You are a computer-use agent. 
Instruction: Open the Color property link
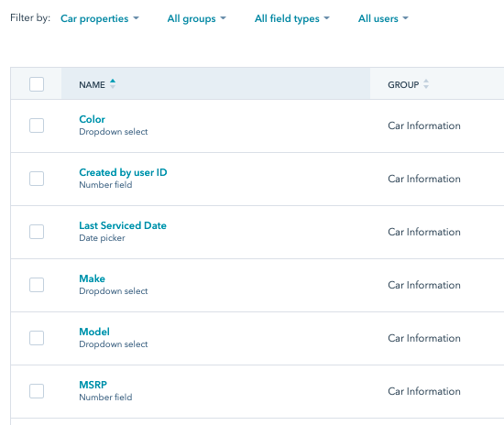click(x=92, y=119)
